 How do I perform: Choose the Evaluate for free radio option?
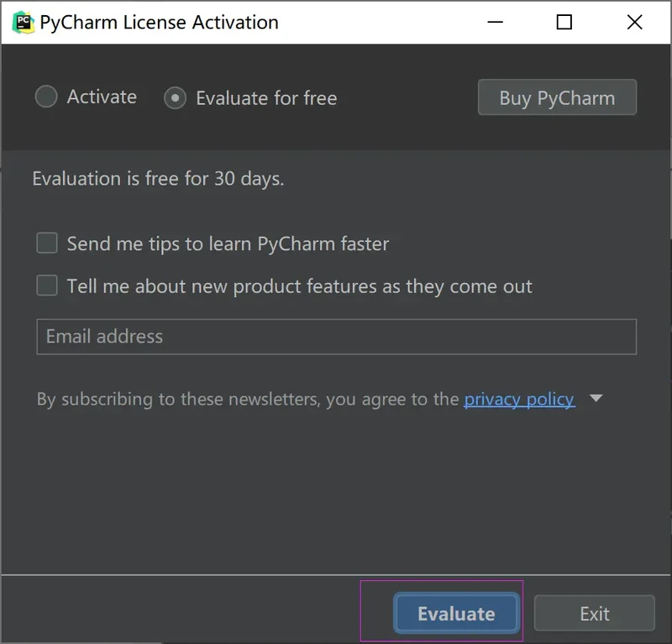pos(175,98)
